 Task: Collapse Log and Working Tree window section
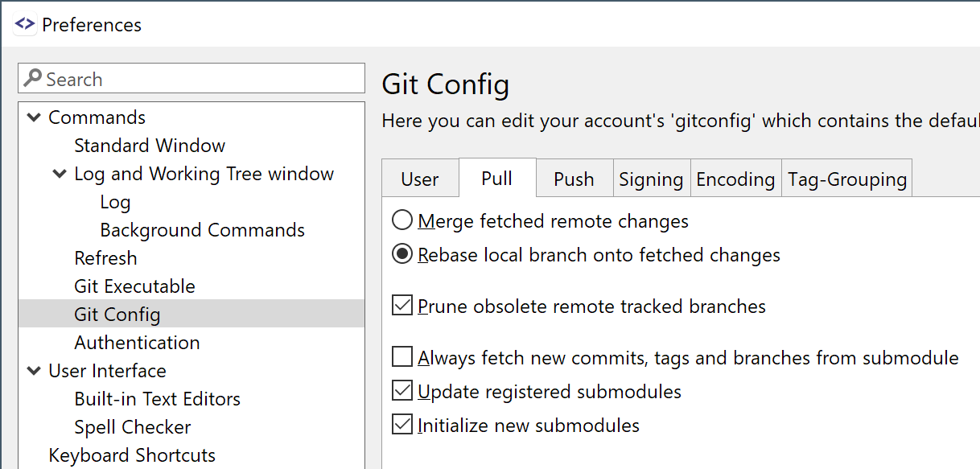click(x=59, y=173)
